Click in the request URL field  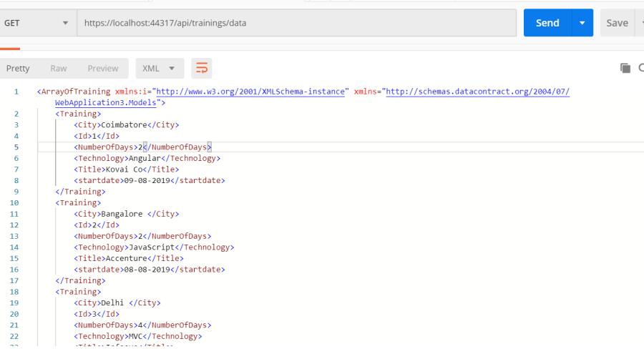click(296, 23)
